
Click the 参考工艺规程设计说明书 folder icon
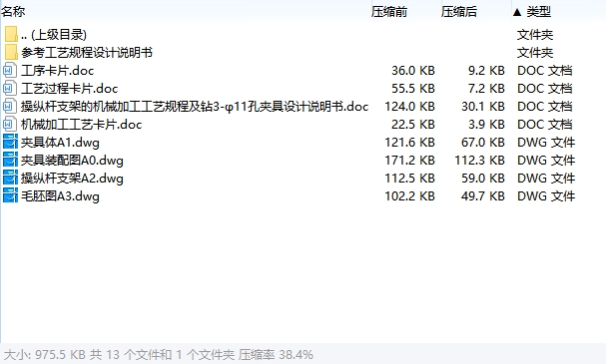pyautogui.click(x=11, y=52)
